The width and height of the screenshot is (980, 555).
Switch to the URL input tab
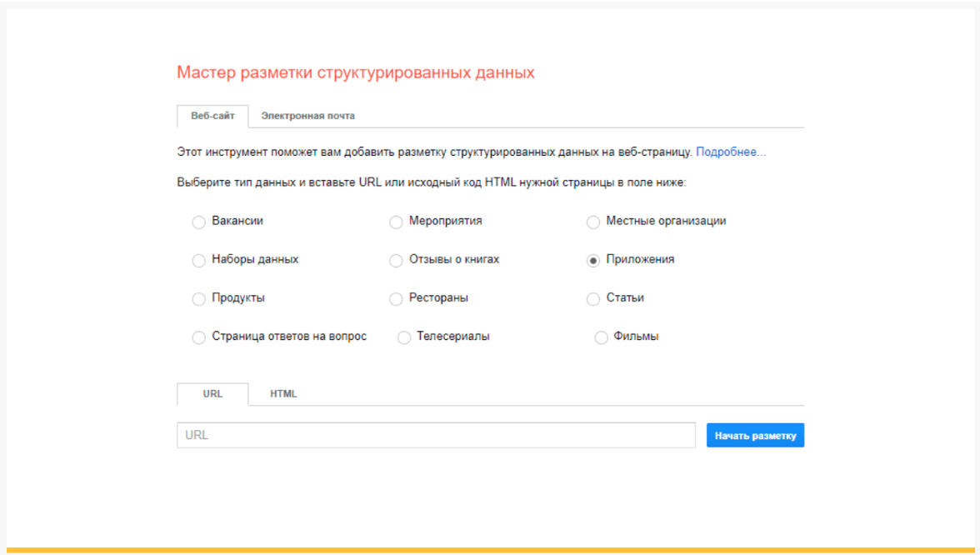(212, 394)
